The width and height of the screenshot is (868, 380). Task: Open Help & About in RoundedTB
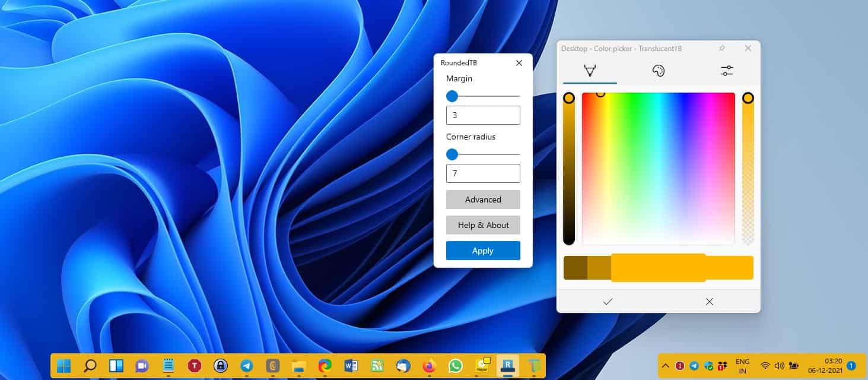click(483, 225)
